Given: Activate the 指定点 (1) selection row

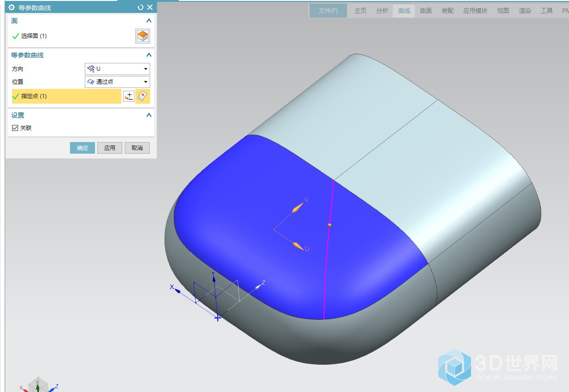Looking at the screenshot, I should [67, 96].
